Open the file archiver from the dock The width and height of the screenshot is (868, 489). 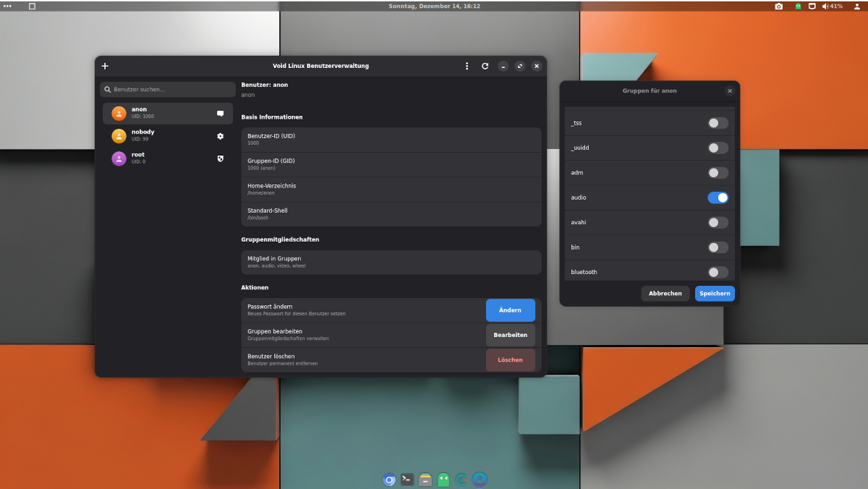point(425,479)
